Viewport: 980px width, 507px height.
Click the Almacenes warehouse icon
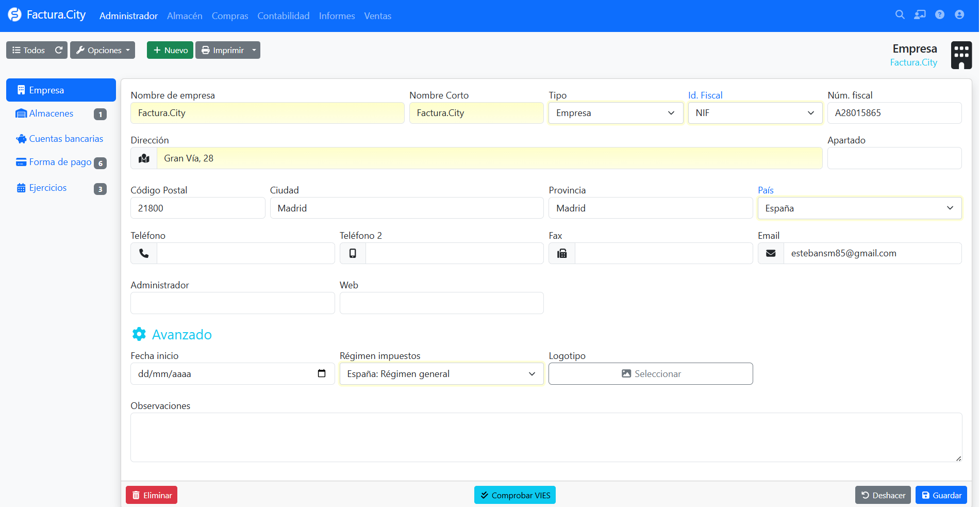tap(21, 113)
